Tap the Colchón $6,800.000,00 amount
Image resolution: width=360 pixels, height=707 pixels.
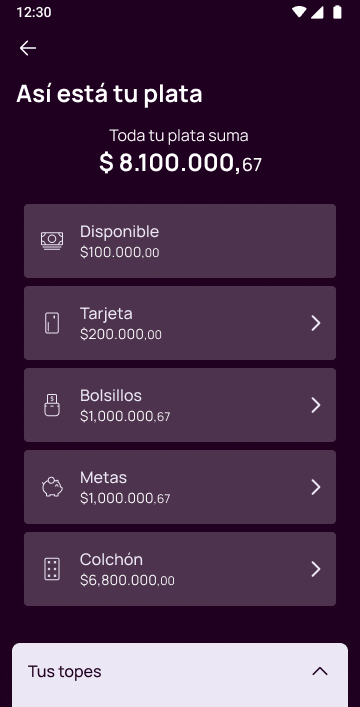pyautogui.click(x=127, y=580)
